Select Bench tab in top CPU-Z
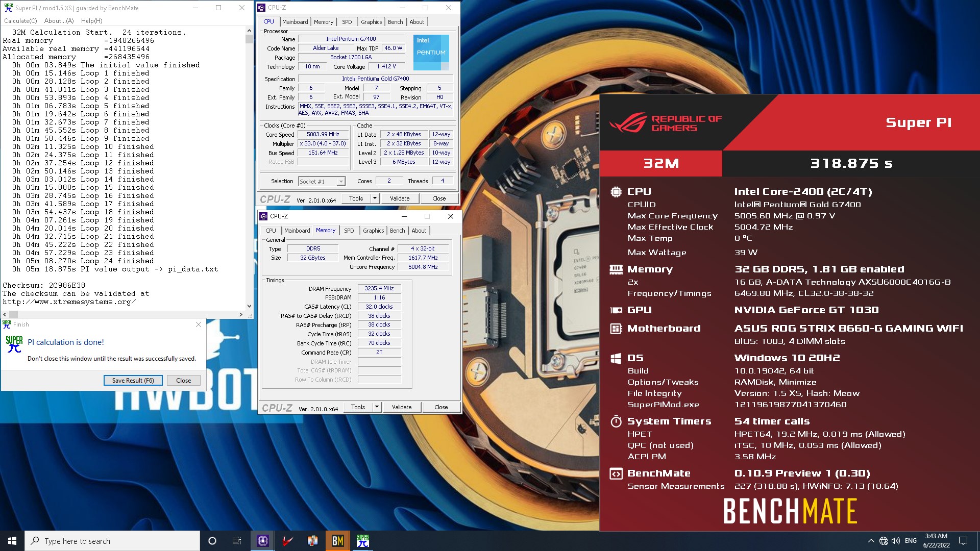This screenshot has height=551, width=980. (x=396, y=22)
